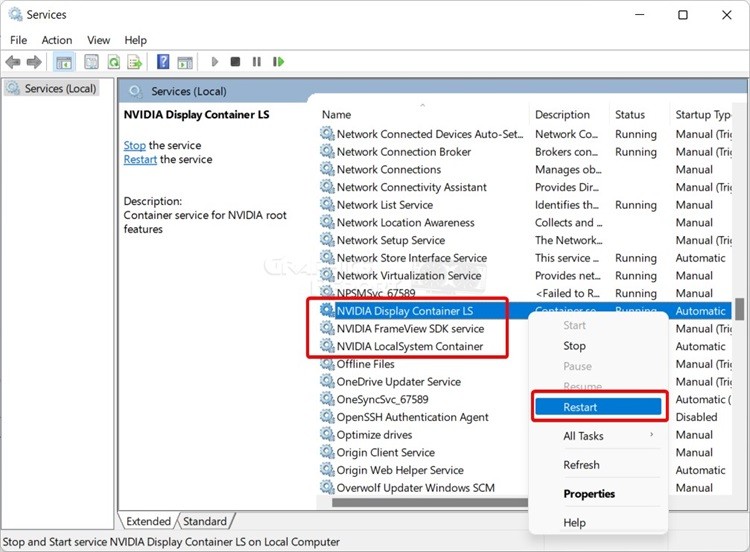Select NPSMSvc_67589 service row
This screenshot has height=552, width=750.
(x=524, y=293)
